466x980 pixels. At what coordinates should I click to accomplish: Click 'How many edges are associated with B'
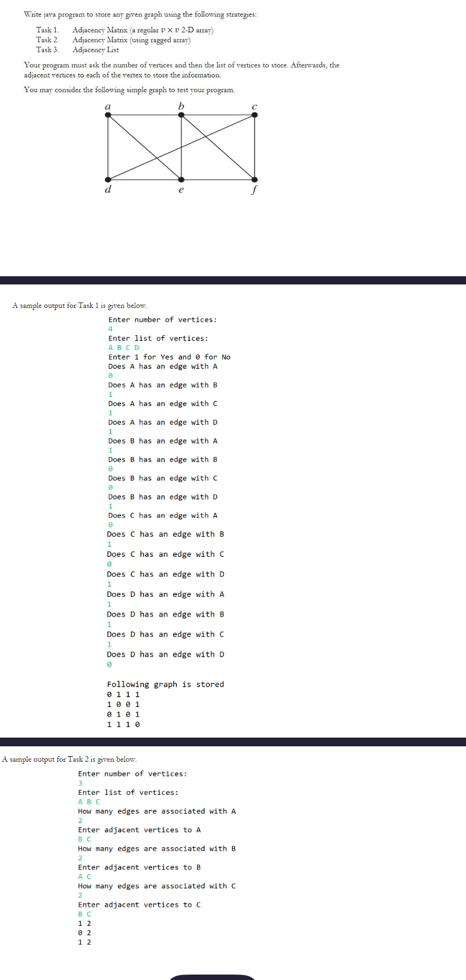point(157,848)
